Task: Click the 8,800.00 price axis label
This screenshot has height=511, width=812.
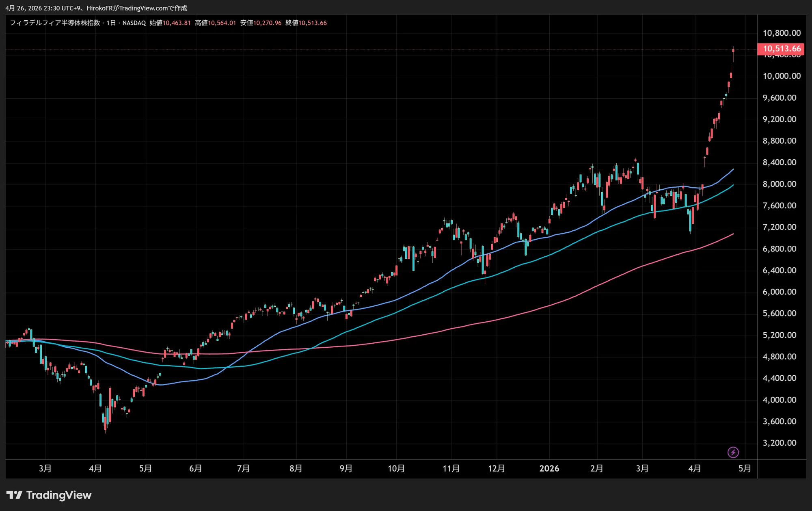Action: [x=780, y=141]
